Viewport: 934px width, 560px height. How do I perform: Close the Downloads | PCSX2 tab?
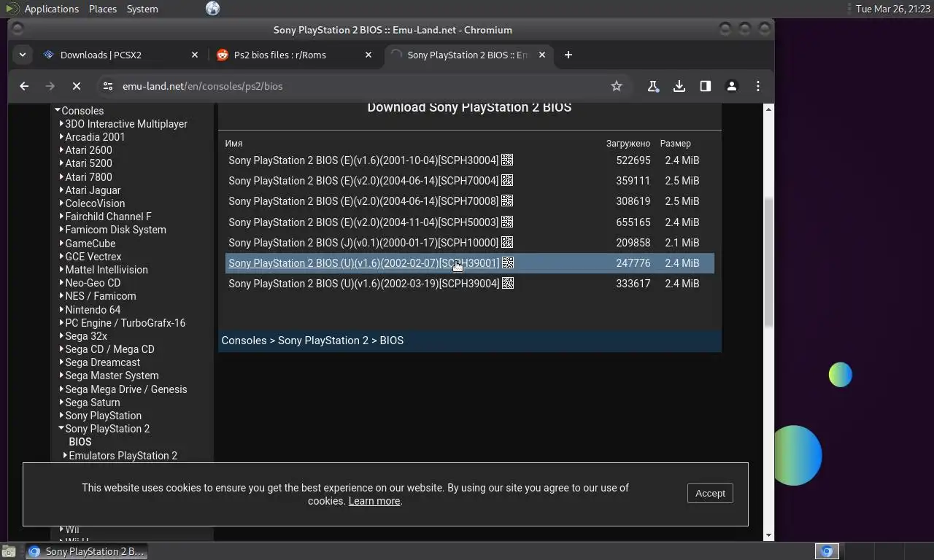click(x=195, y=55)
